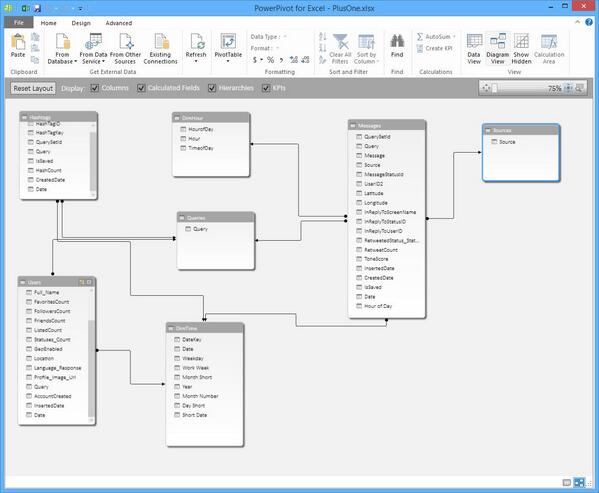Click the Create KPI icon

(x=420, y=48)
